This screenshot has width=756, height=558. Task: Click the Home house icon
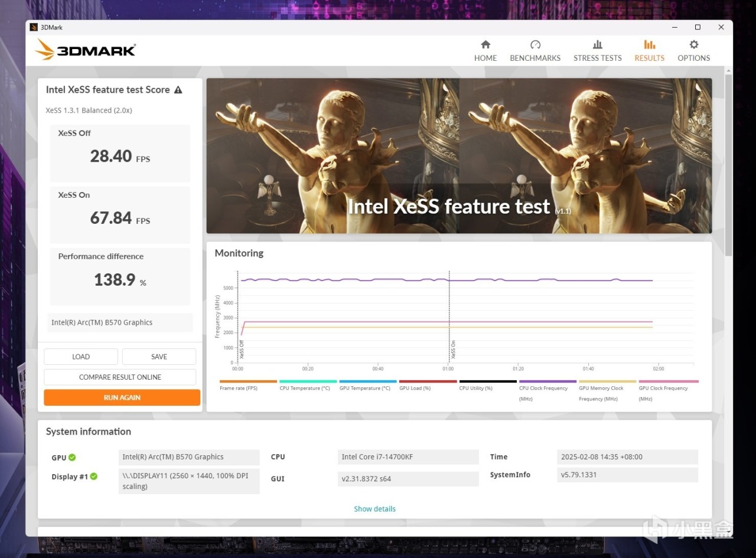485,45
